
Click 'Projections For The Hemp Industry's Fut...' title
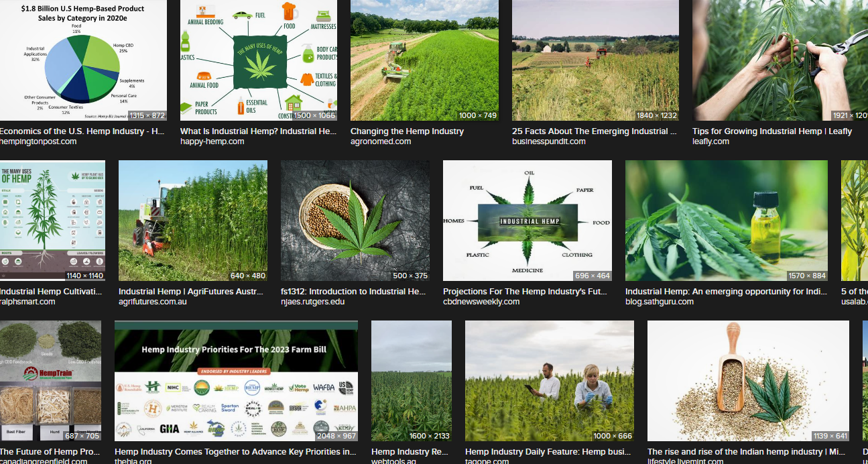[x=525, y=292]
